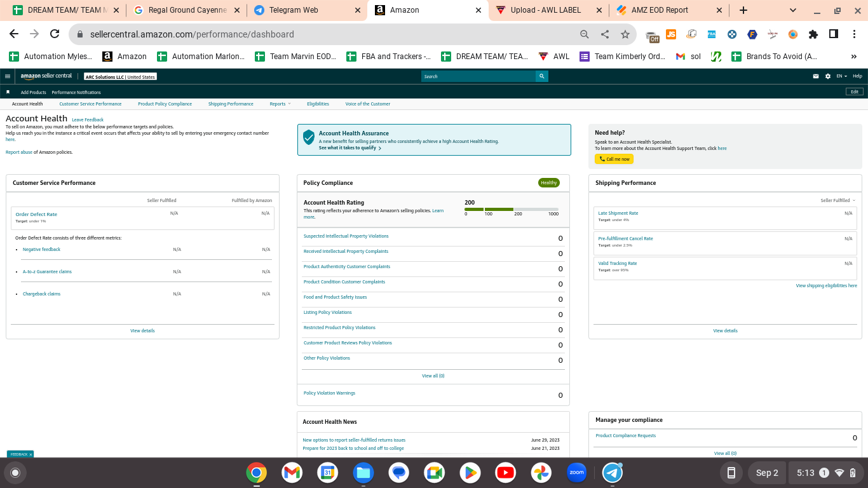868x488 pixels.
Task: Click the Edit button in header
Action: (855, 91)
